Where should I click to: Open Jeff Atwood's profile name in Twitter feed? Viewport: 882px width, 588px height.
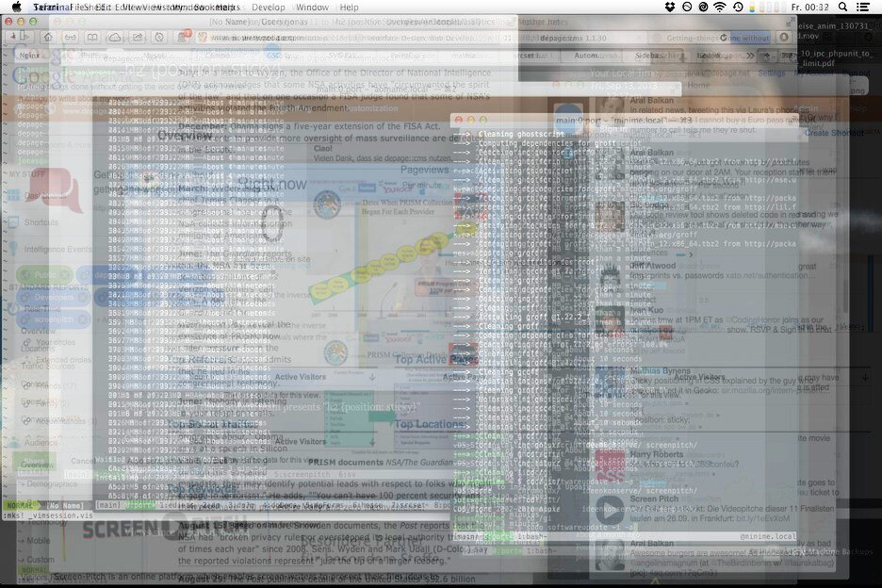click(652, 266)
